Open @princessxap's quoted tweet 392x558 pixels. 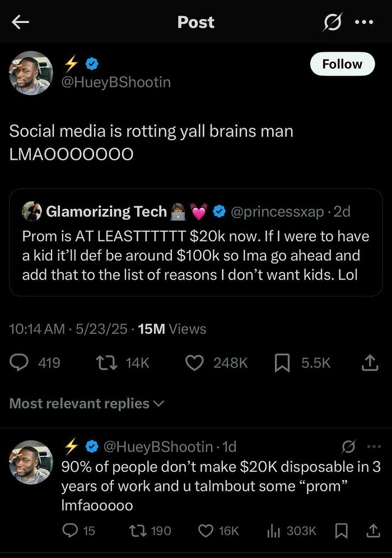196,241
